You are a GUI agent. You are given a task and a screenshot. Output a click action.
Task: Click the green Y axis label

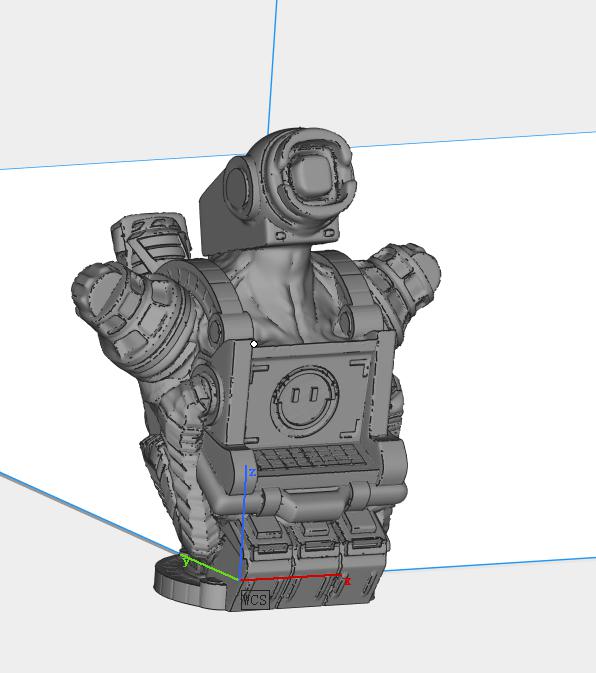pos(186,561)
